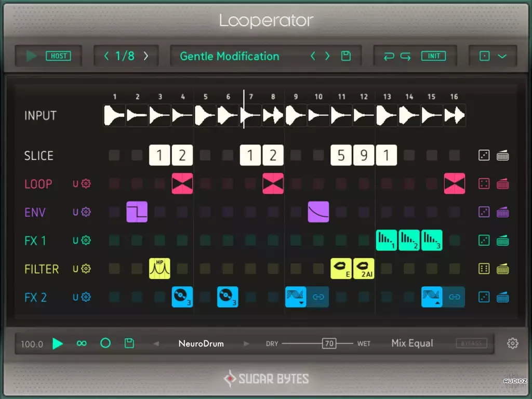The width and height of the screenshot is (532, 399).
Task: Toggle the LOOP effect on step 4
Action: coord(182,183)
